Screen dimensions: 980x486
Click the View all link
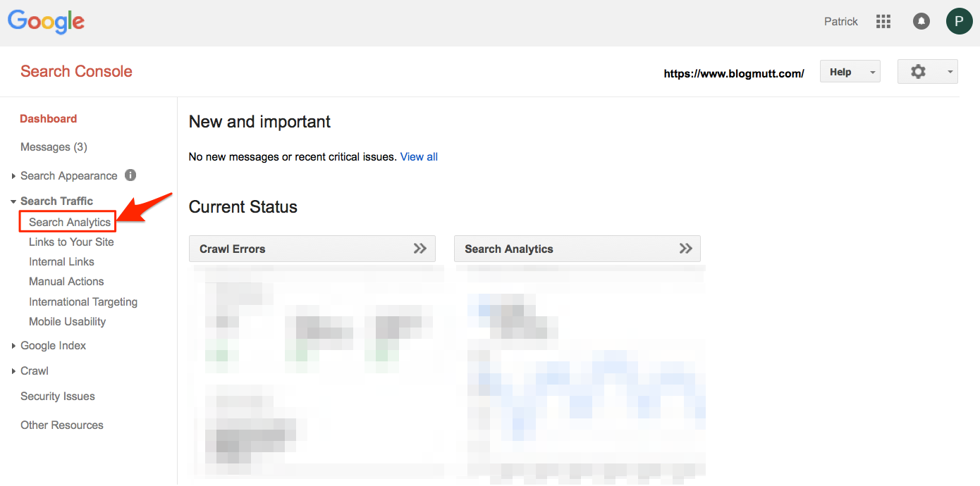[x=419, y=156]
